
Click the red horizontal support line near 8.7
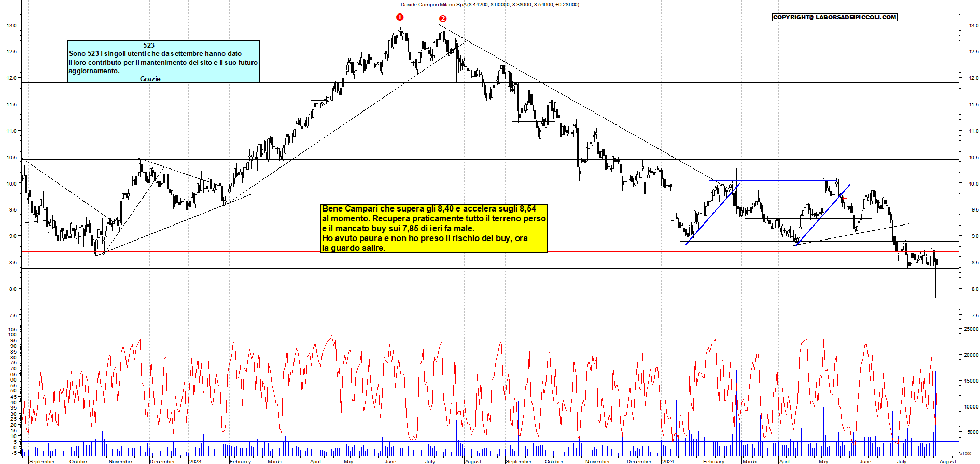pyautogui.click(x=490, y=251)
